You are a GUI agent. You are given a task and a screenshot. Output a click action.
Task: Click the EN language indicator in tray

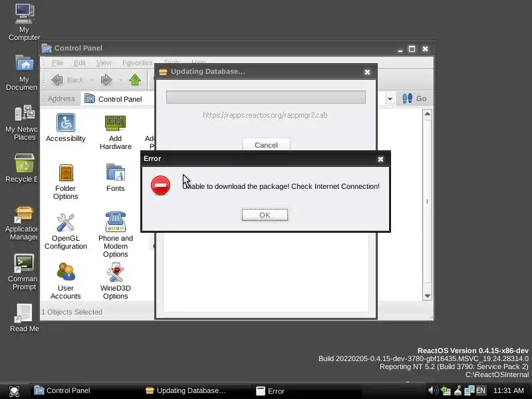481,390
